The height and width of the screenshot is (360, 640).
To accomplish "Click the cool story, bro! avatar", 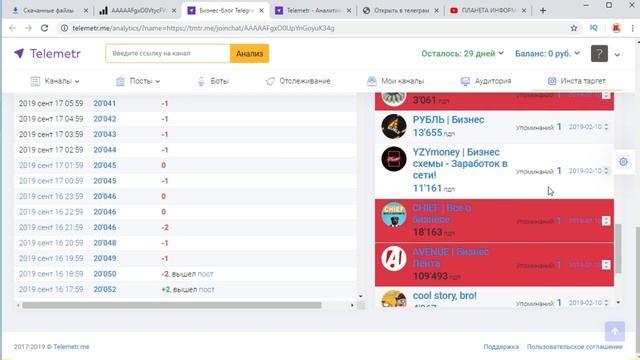I will [x=394, y=298].
